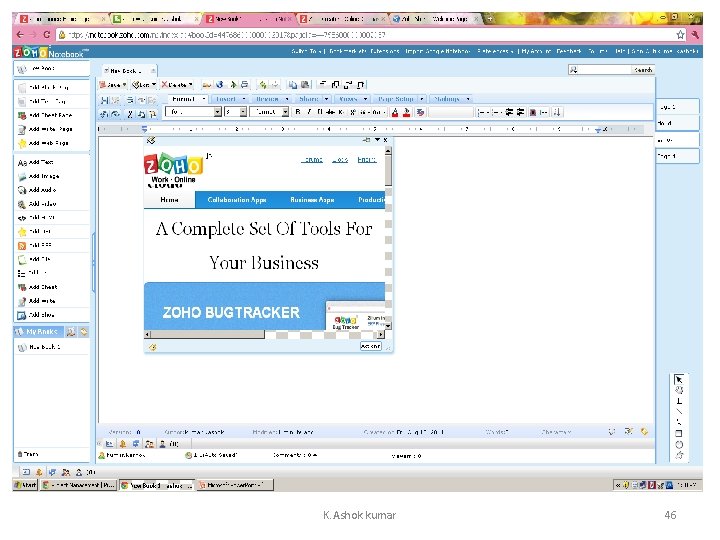The image size is (720, 540).
Task: Switch to the Share tab
Action: [x=309, y=99]
